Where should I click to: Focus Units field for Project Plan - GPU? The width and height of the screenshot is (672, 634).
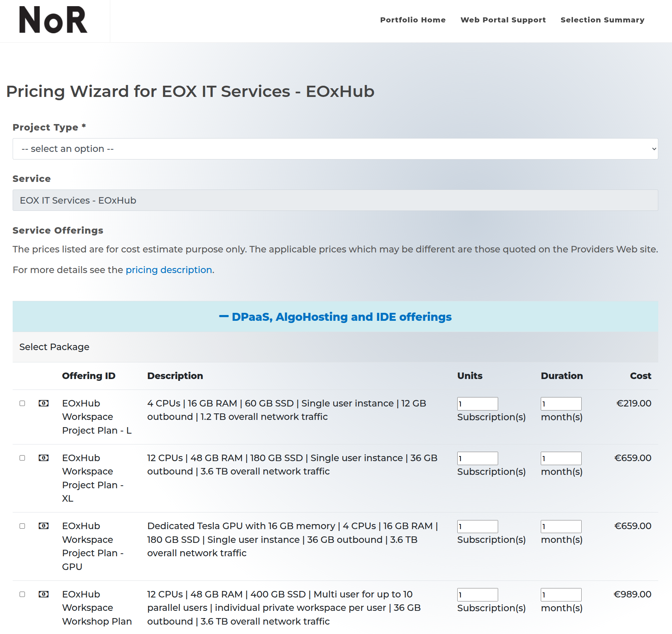[x=477, y=526]
